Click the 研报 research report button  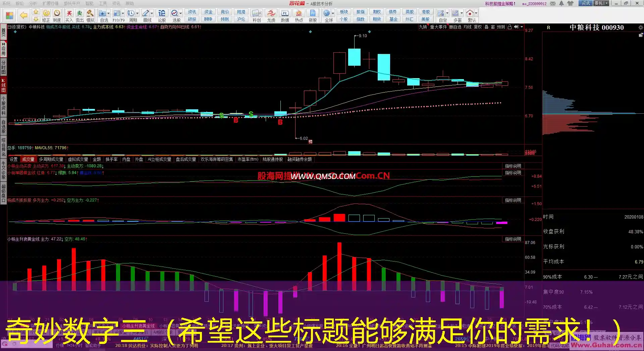point(192,19)
